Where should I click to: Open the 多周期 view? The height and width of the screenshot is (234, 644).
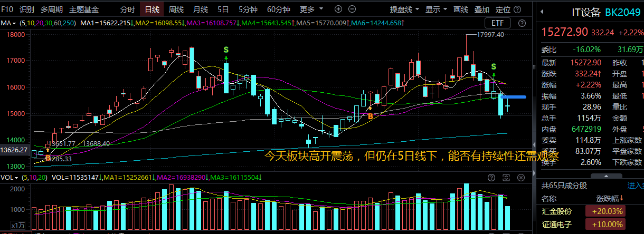click(x=52, y=9)
